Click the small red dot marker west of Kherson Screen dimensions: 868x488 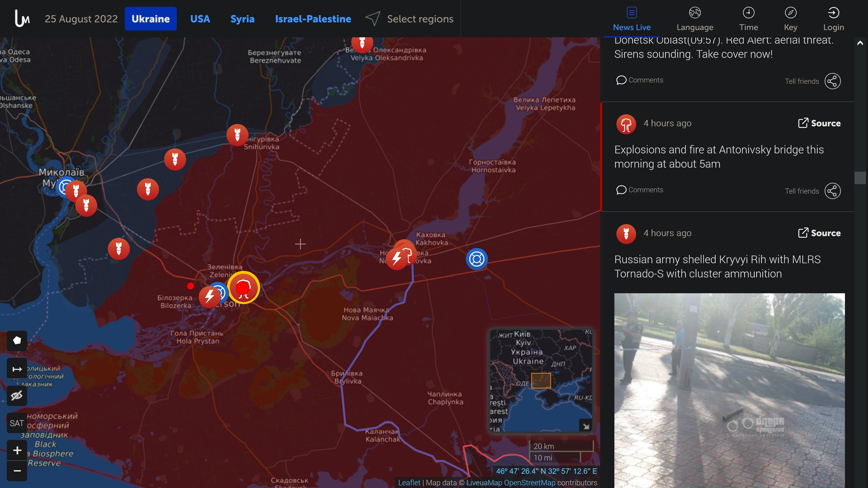(190, 286)
